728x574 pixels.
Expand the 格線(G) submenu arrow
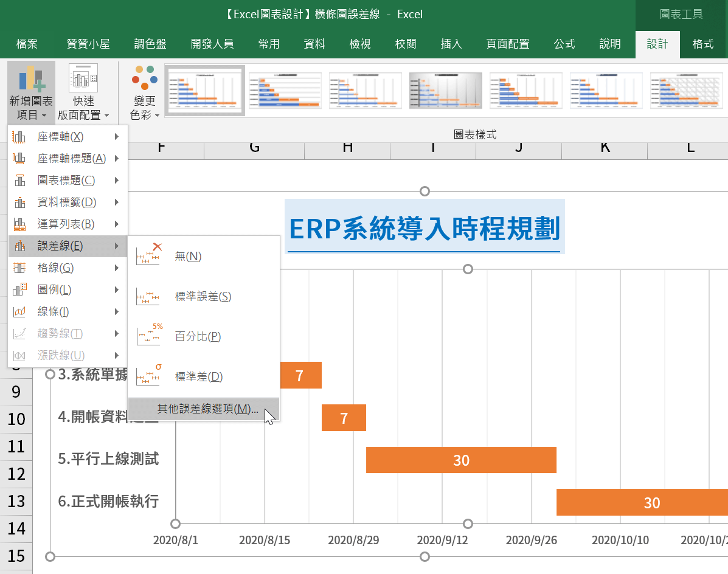117,268
